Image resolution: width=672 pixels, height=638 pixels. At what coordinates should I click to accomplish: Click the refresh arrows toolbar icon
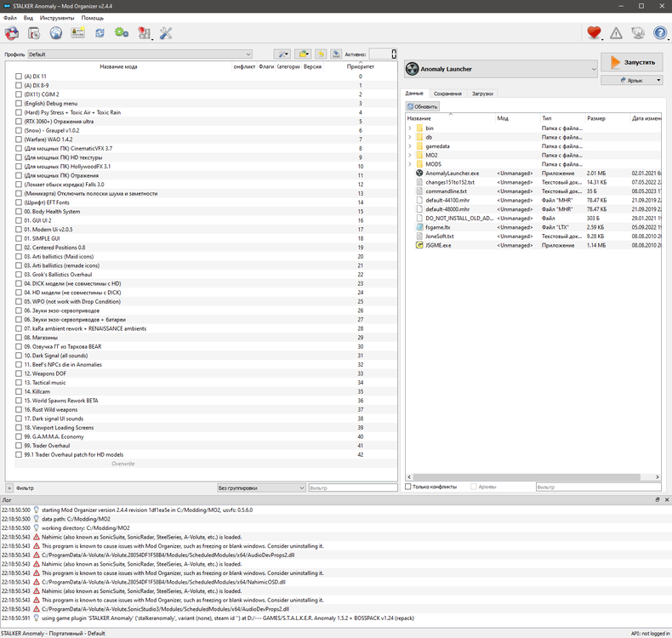click(x=100, y=33)
